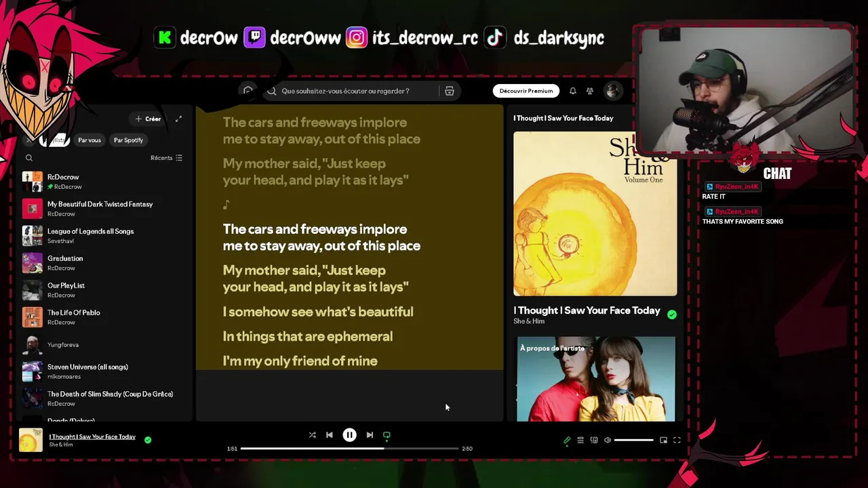Expand the library with the arrows icon
This screenshot has height=488, width=868.
pyautogui.click(x=178, y=119)
